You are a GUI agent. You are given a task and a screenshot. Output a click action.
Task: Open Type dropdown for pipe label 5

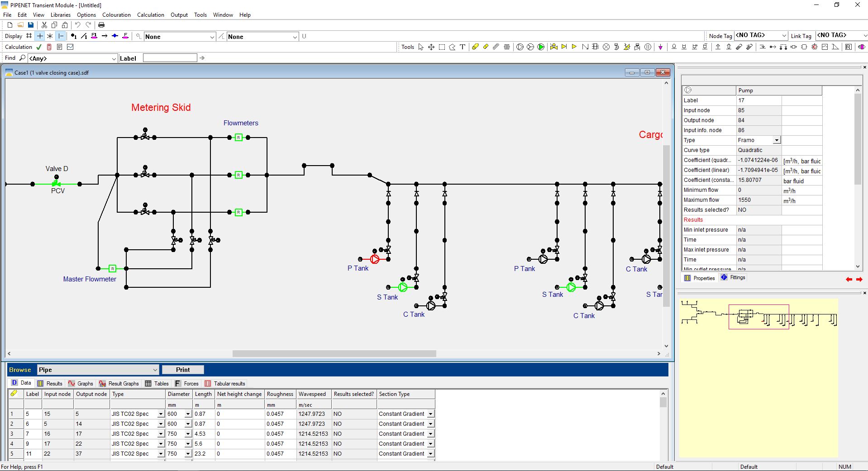coord(161,414)
